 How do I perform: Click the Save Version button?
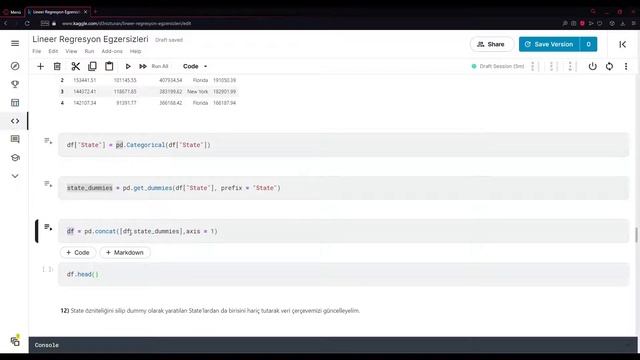(x=549, y=44)
